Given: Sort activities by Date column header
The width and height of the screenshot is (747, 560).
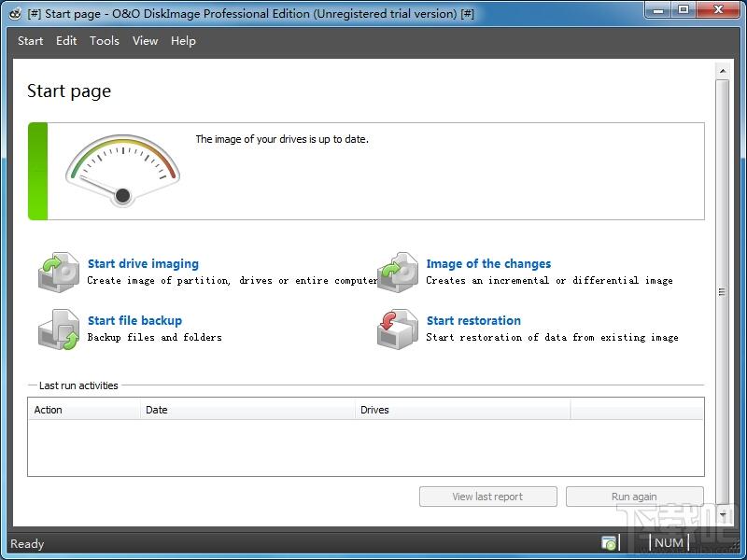Looking at the screenshot, I should 247,410.
